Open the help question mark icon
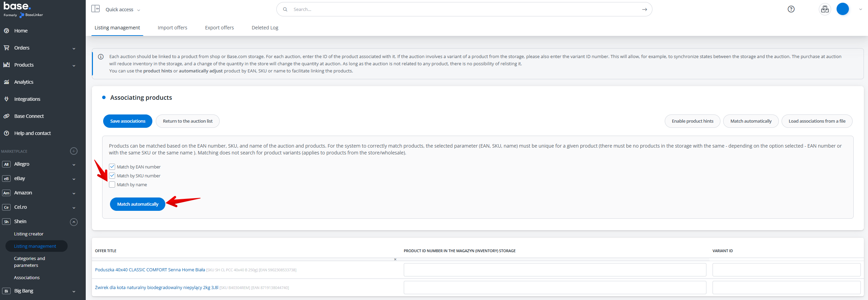The height and width of the screenshot is (300, 868). coord(791,9)
